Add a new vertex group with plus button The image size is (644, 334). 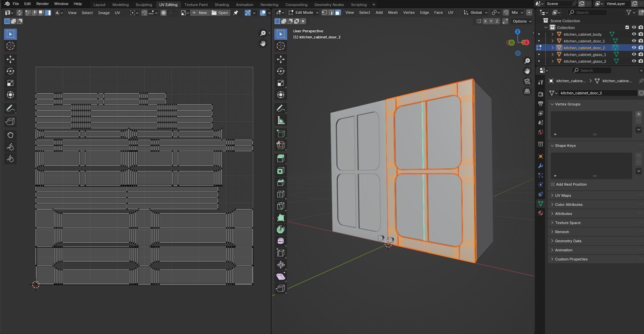639,114
